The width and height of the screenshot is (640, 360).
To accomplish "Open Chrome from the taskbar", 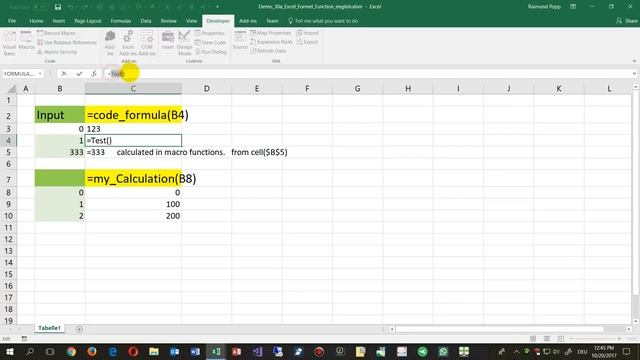I will click(x=71, y=351).
